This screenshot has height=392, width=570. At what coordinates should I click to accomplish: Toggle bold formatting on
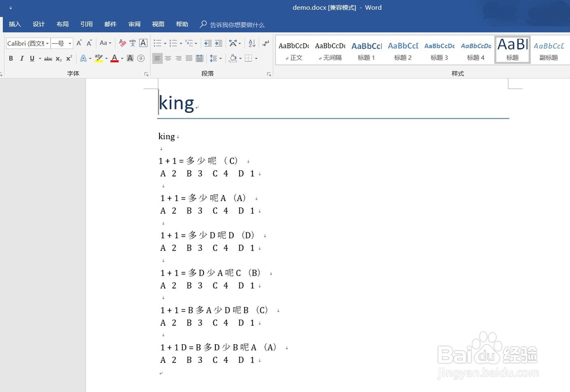[11, 58]
